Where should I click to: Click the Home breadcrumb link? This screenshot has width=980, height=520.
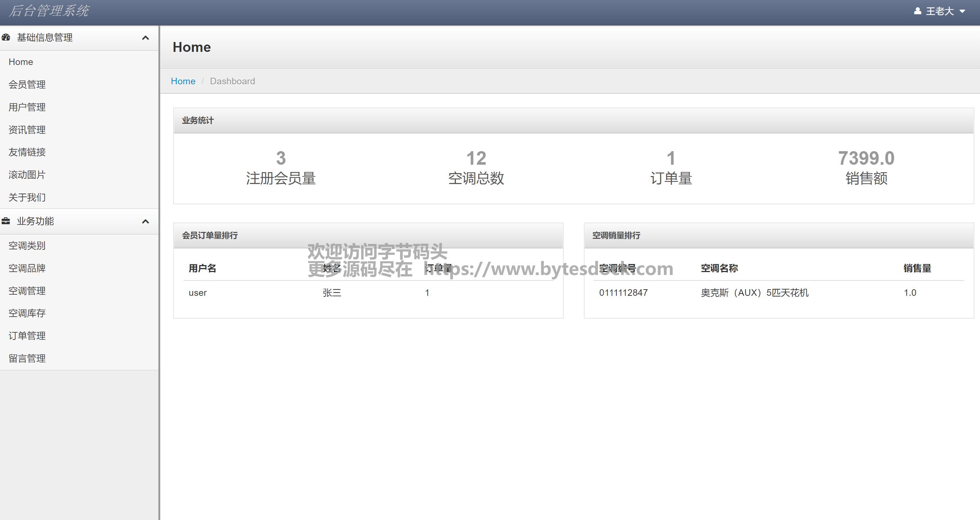pos(183,81)
